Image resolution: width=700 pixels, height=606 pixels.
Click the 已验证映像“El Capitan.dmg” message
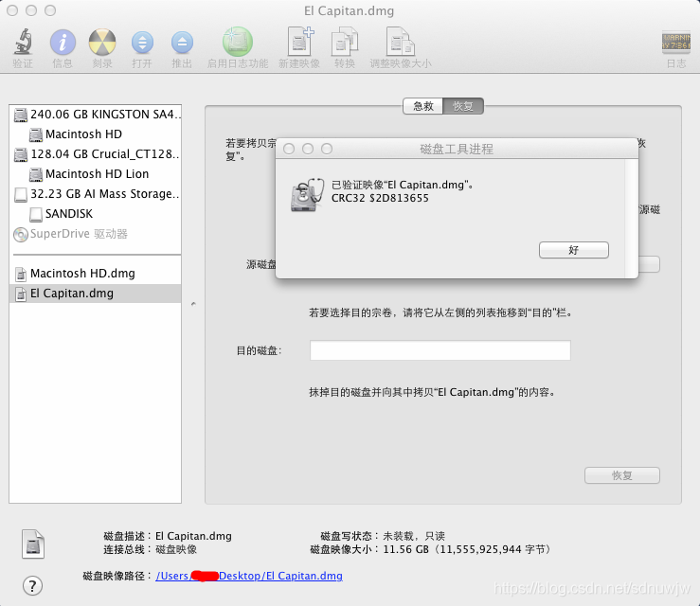click(x=403, y=185)
